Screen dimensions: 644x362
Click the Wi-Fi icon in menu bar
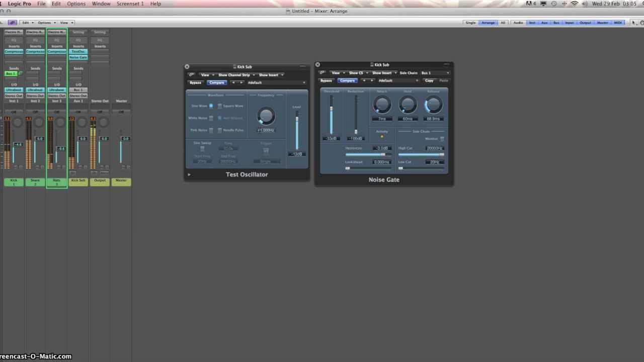pyautogui.click(x=575, y=4)
